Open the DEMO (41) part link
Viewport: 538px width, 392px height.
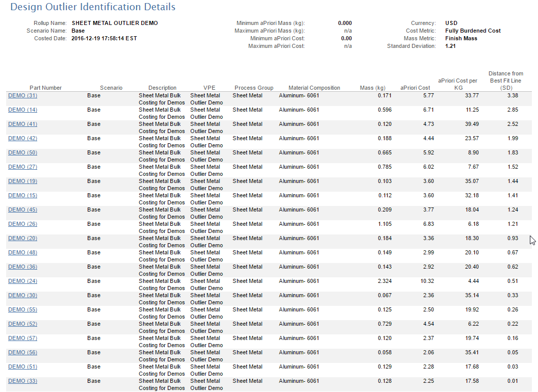[x=22, y=124]
